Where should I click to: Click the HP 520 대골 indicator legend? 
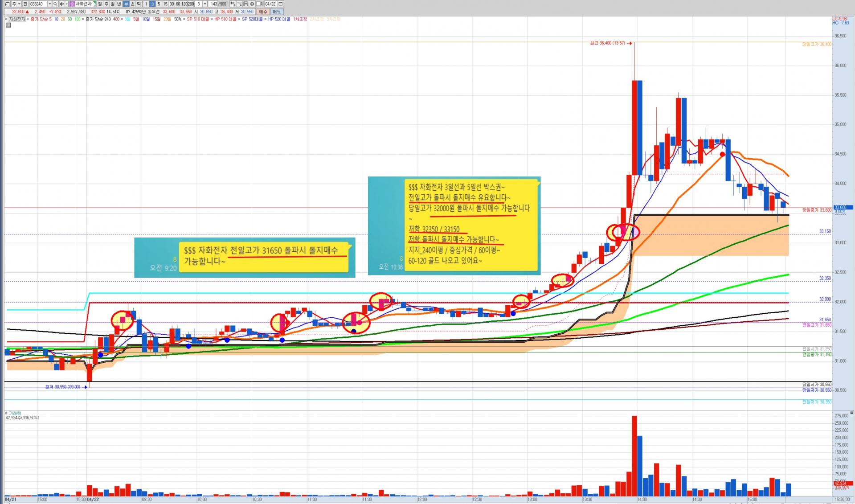279,19
